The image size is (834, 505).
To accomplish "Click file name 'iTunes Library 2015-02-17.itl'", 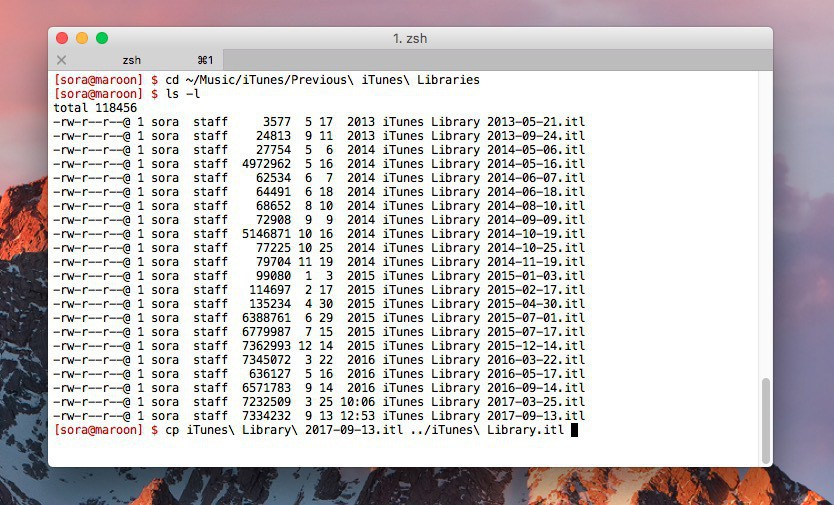I will [483, 290].
